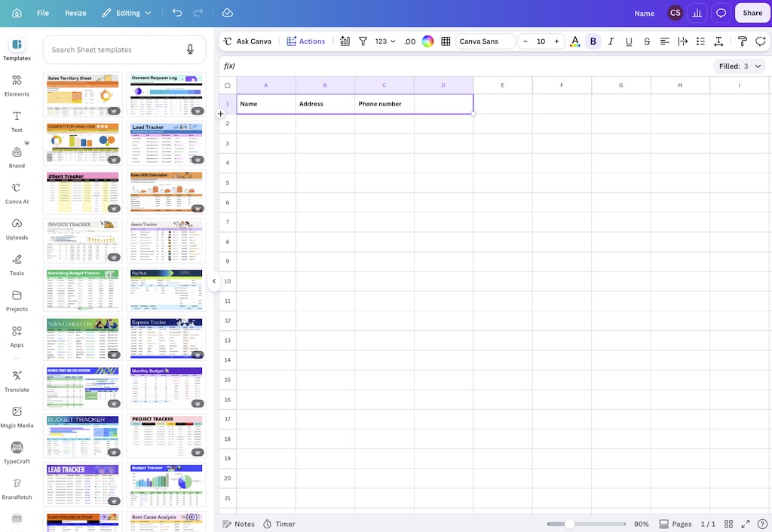Select column E header
Image resolution: width=772 pixels, height=532 pixels.
click(502, 85)
